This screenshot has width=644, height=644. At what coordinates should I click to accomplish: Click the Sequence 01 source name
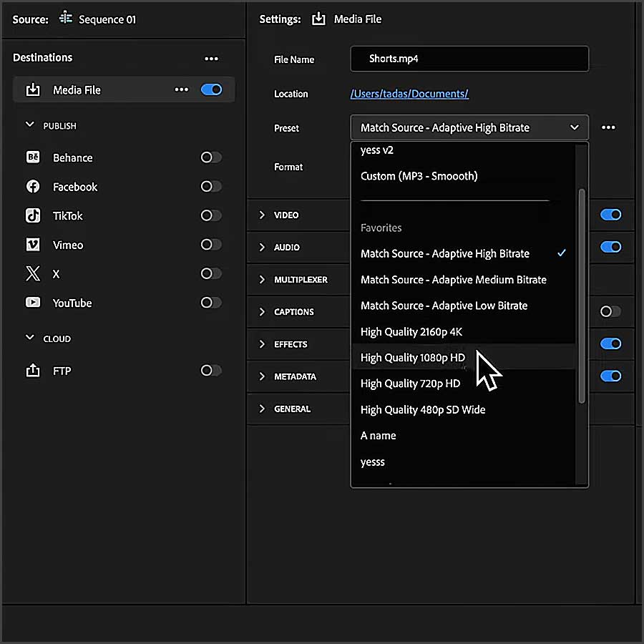click(107, 19)
